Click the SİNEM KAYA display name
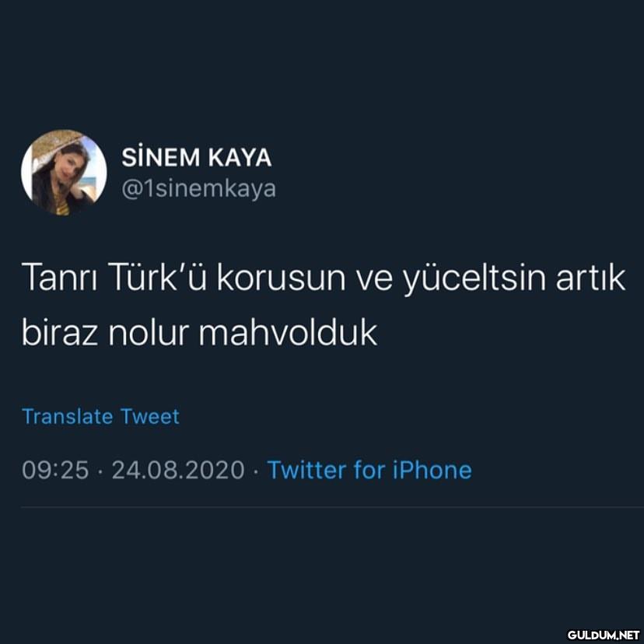644x644 pixels. pyautogui.click(x=196, y=157)
